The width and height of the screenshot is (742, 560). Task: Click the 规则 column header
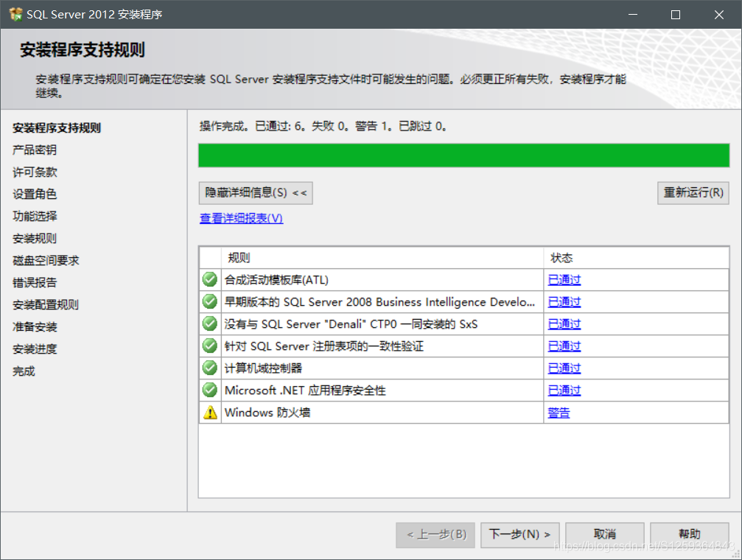click(382, 258)
